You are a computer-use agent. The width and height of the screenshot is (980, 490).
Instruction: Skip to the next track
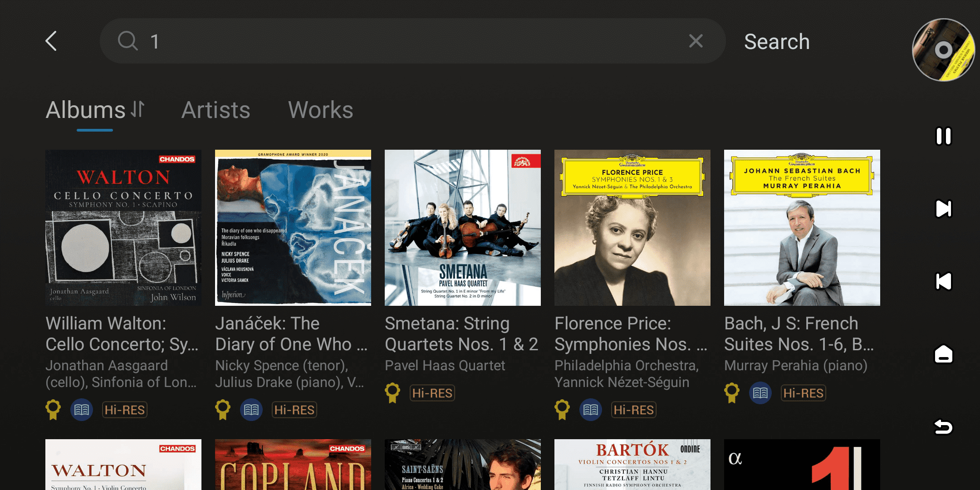click(x=943, y=209)
